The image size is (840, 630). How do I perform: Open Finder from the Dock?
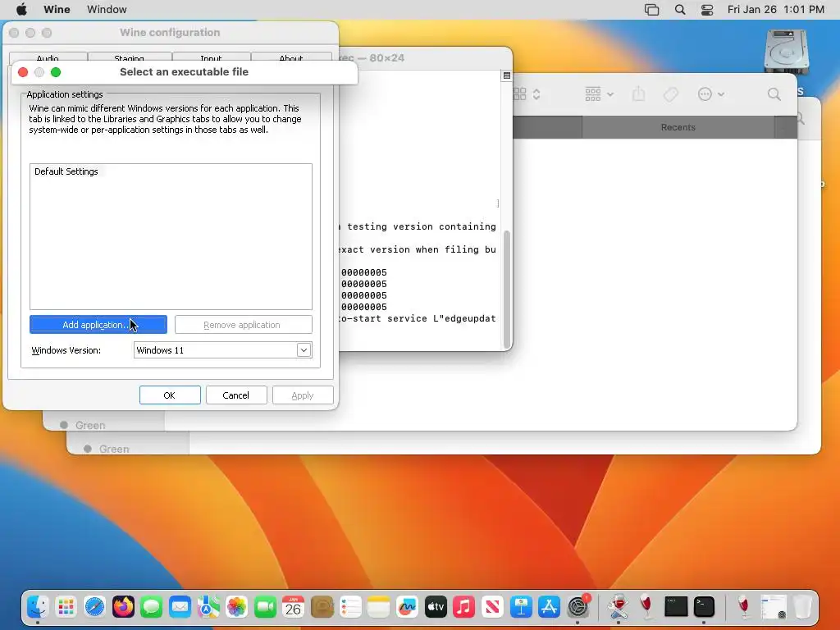(x=38, y=607)
